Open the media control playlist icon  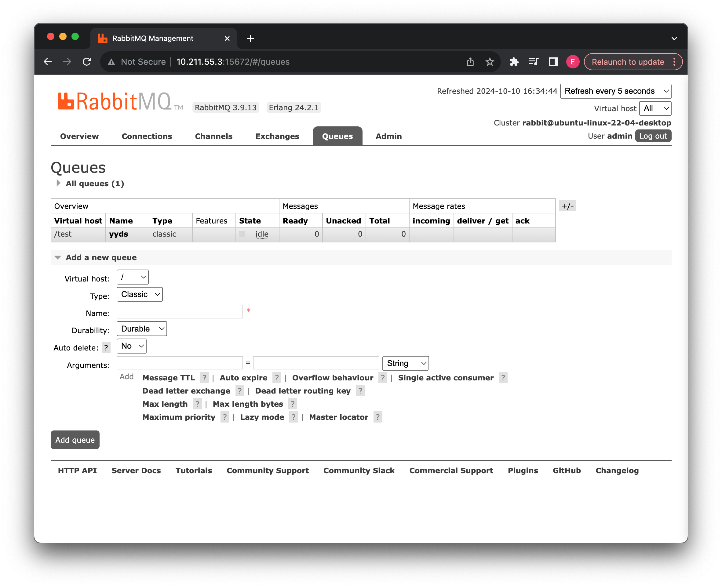pos(533,62)
